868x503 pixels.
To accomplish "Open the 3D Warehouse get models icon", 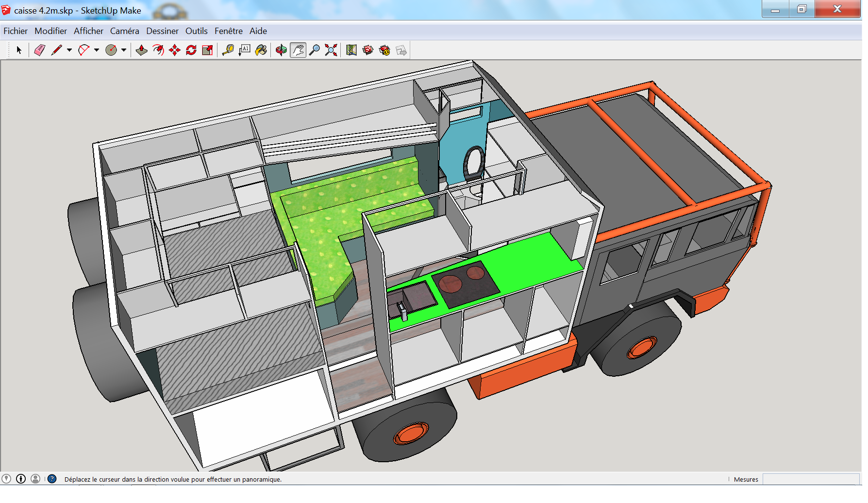I will coord(368,50).
